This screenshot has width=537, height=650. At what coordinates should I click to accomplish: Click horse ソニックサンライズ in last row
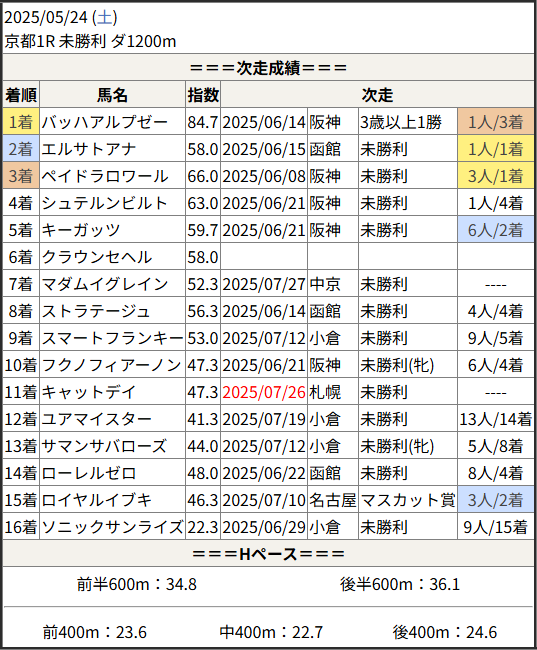pyautogui.click(x=112, y=527)
